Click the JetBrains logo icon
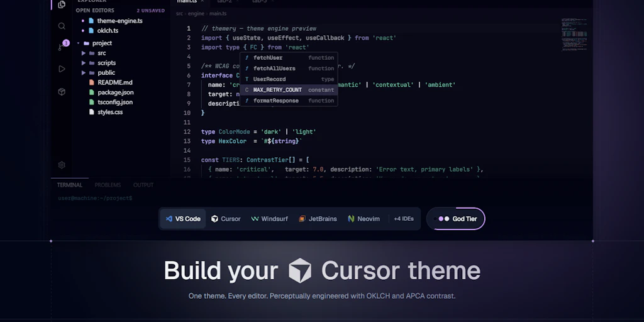 point(302,219)
